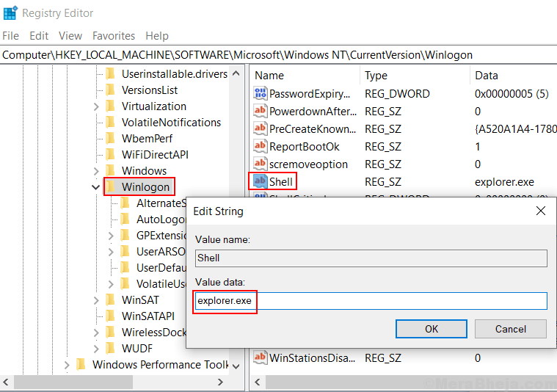Expand the WUDF key
Viewport: 557px width, 392px height.
[x=96, y=348]
